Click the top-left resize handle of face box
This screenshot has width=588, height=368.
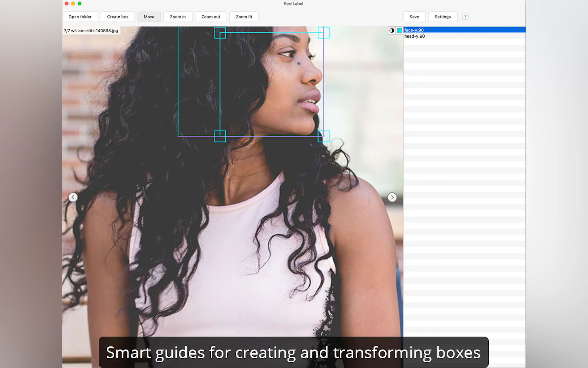(x=220, y=33)
